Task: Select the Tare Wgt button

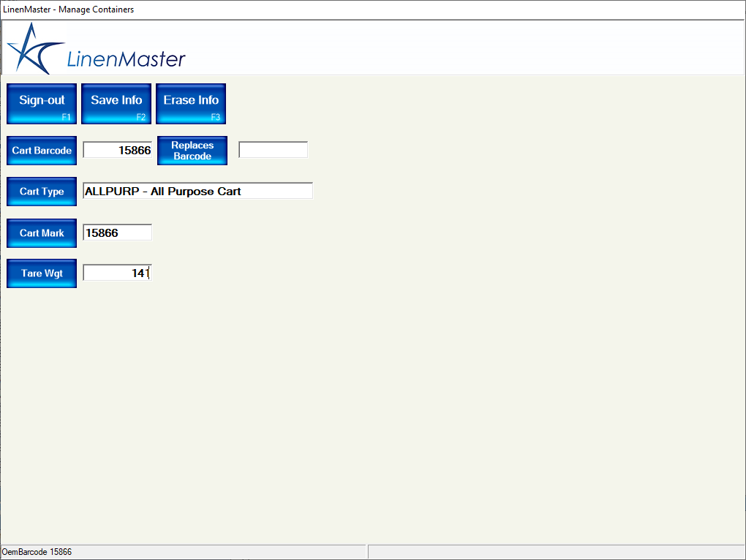Action: tap(42, 273)
